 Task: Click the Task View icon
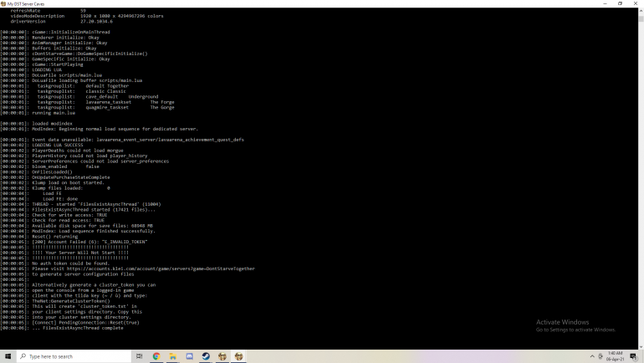coord(139,356)
